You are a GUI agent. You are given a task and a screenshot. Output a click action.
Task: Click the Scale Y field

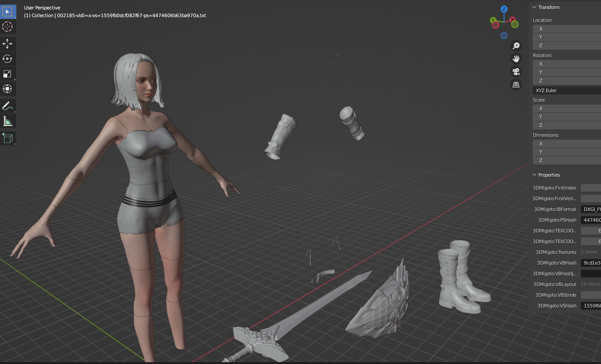click(x=567, y=117)
